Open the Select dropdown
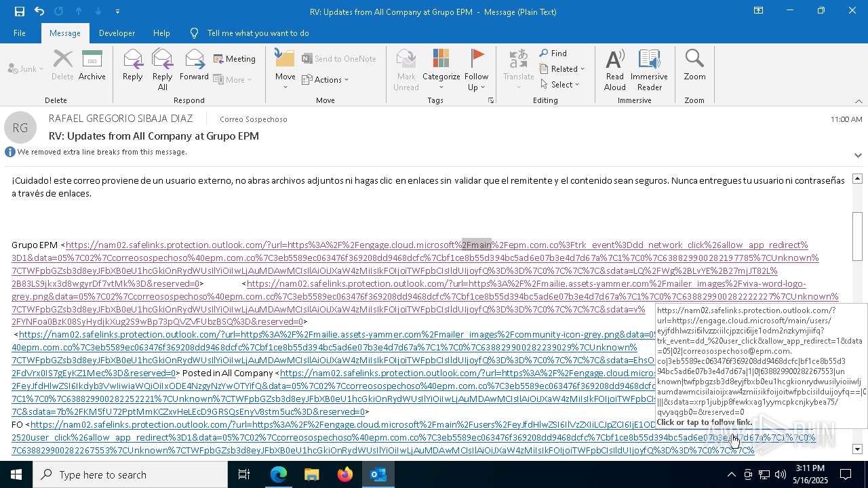868x488 pixels. (561, 84)
